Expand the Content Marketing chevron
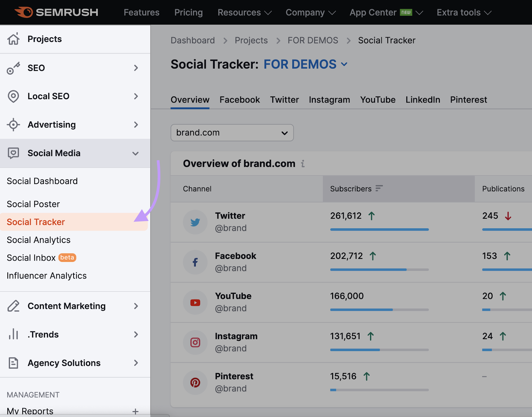This screenshot has height=417, width=532. tap(136, 306)
